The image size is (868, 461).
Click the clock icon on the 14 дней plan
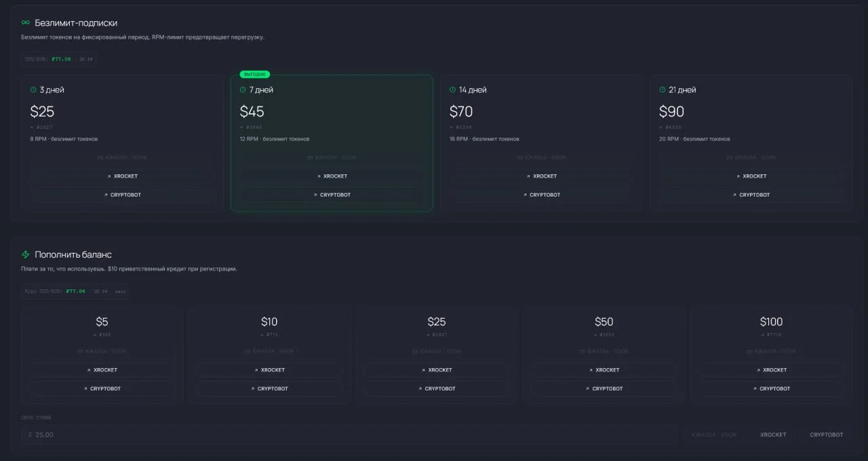452,89
